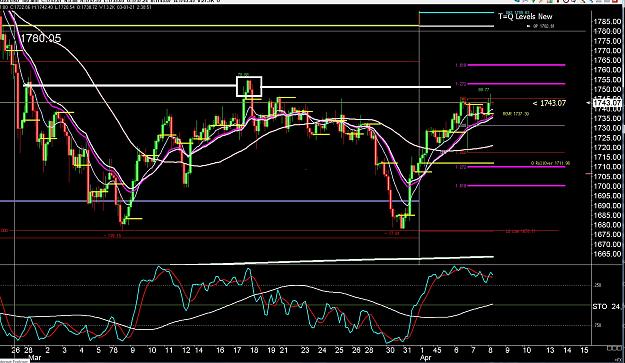Click the 1725.00 price axis label
The width and height of the screenshot is (625, 363).
click(607, 138)
